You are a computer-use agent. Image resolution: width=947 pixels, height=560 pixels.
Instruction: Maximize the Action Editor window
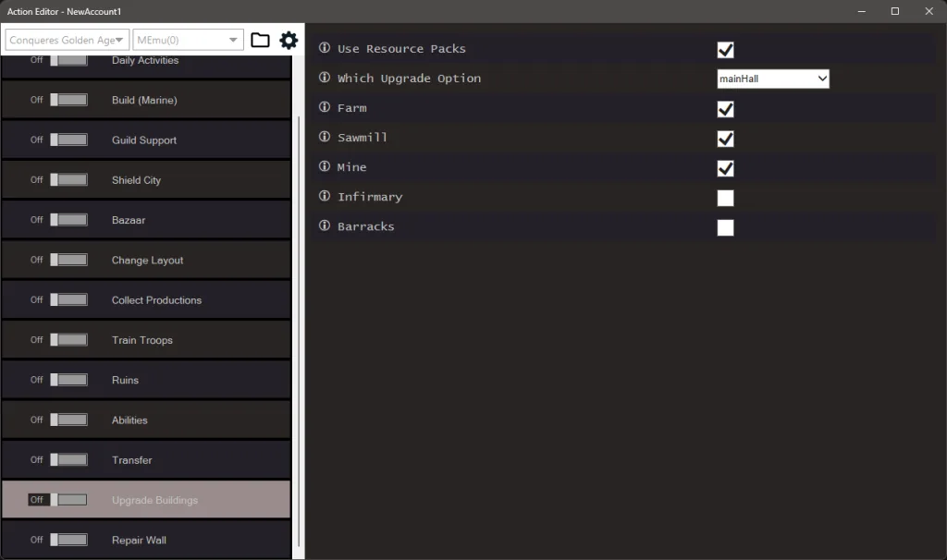pyautogui.click(x=895, y=11)
